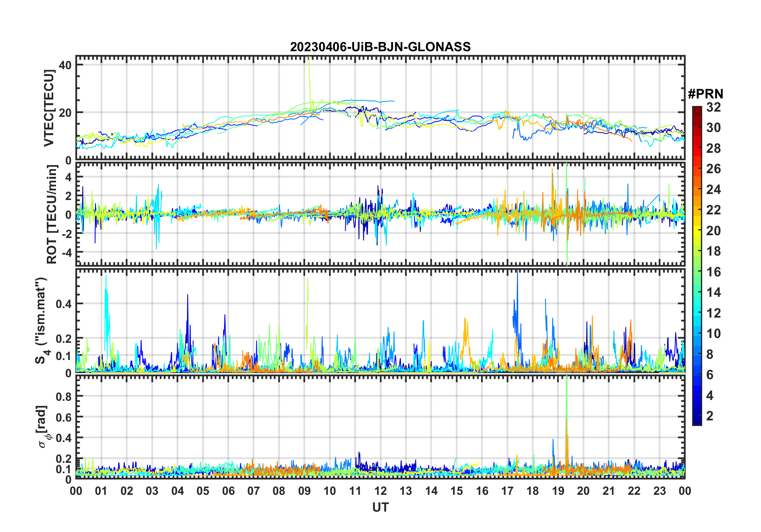Click the plot title 20230406-UiB-BJN-GLONASS
Image resolution: width=761 pixels, height=532 pixels.
pos(380,47)
